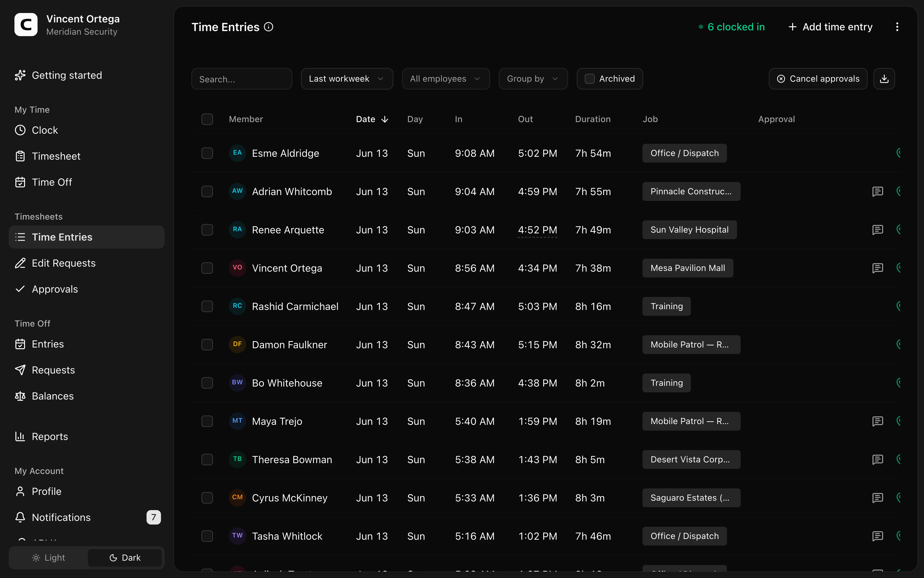Click the green approval icon on Rashid Carmichael row
The image size is (924, 578).
point(898,306)
